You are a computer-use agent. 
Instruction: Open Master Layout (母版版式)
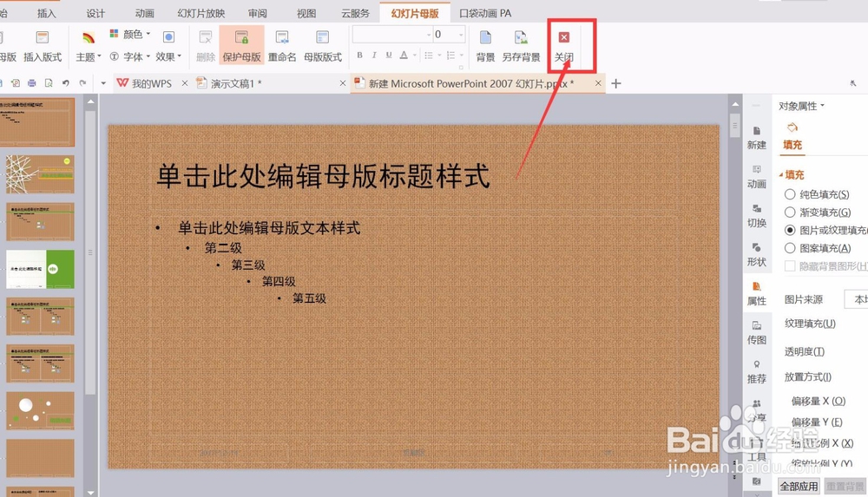(x=323, y=45)
